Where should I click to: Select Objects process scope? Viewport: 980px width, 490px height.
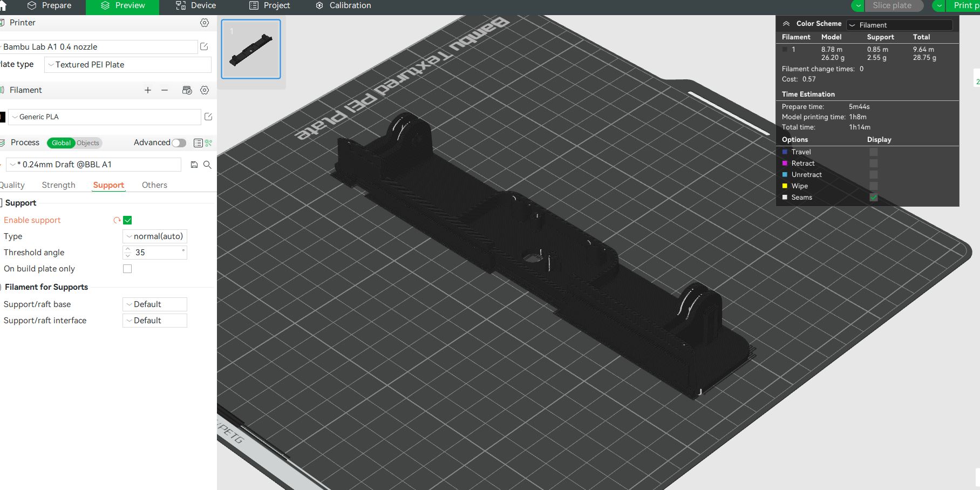coord(88,143)
